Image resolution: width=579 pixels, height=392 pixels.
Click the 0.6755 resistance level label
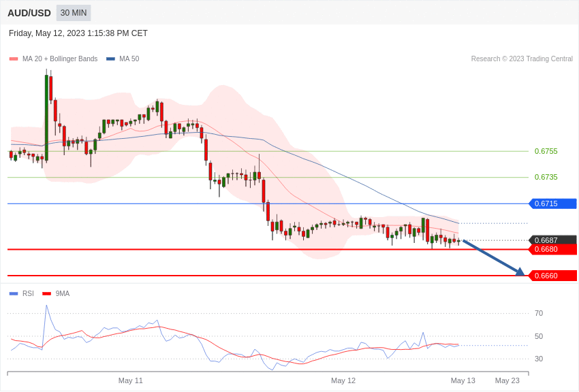point(546,151)
